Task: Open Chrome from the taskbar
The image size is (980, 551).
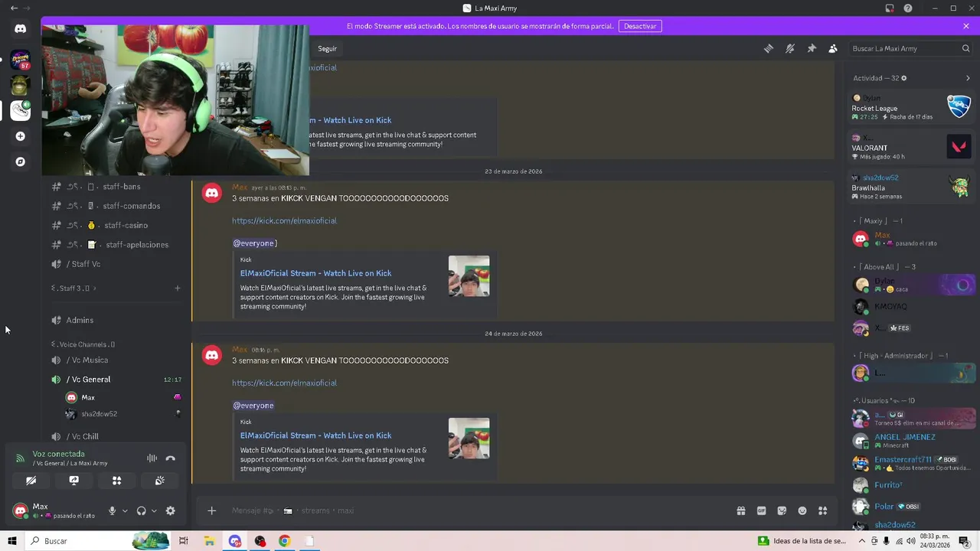Action: click(x=284, y=541)
